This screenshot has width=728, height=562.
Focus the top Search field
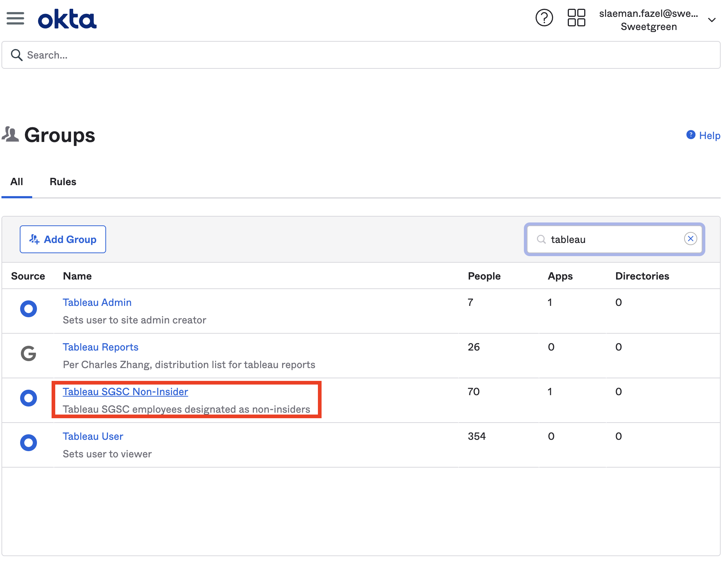361,55
